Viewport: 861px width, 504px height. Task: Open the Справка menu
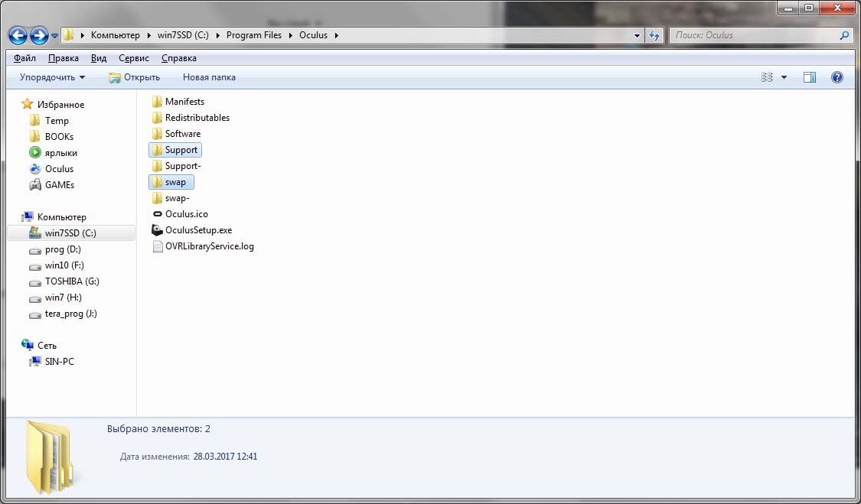click(x=179, y=57)
